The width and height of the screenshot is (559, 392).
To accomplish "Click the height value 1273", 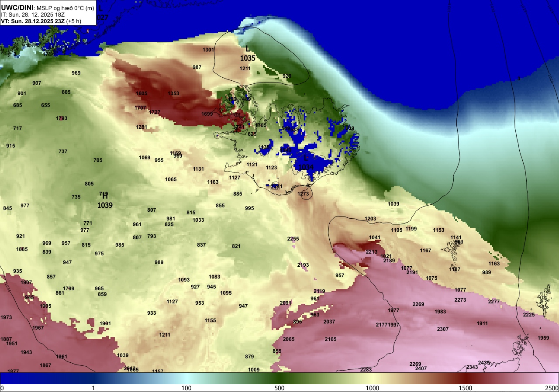I will [303, 194].
